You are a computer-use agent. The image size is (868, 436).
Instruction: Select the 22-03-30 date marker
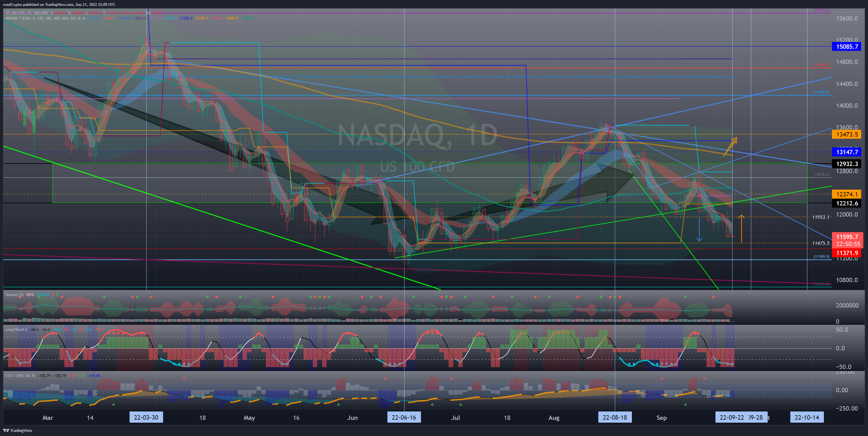pyautogui.click(x=146, y=417)
